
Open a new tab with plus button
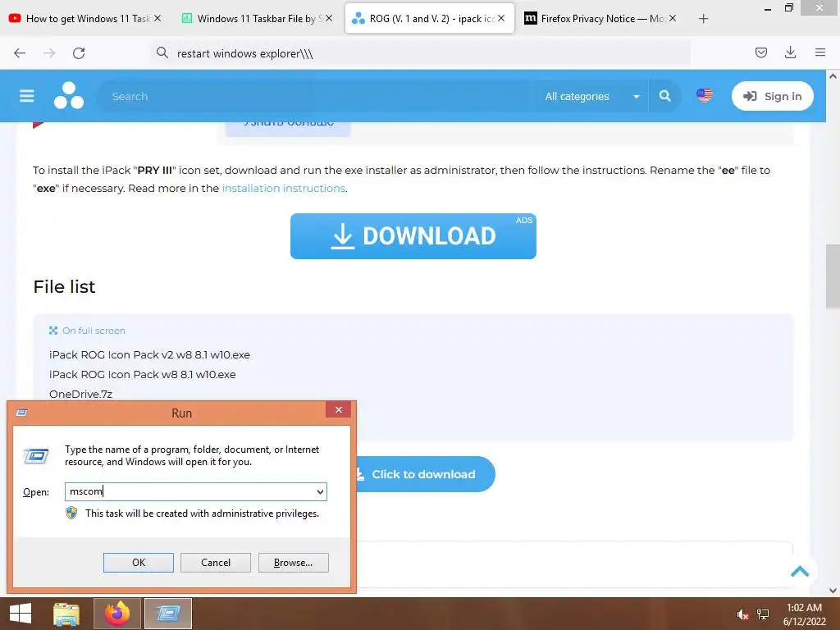click(x=703, y=19)
